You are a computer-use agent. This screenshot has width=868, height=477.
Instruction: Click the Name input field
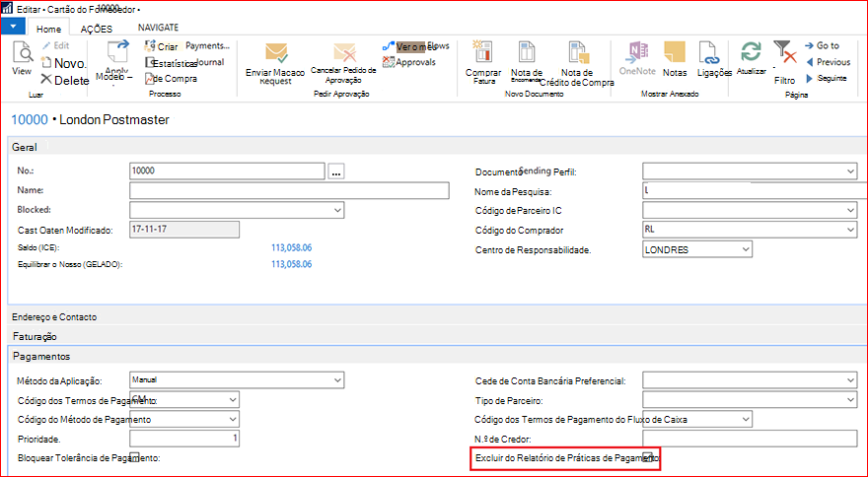point(289,190)
